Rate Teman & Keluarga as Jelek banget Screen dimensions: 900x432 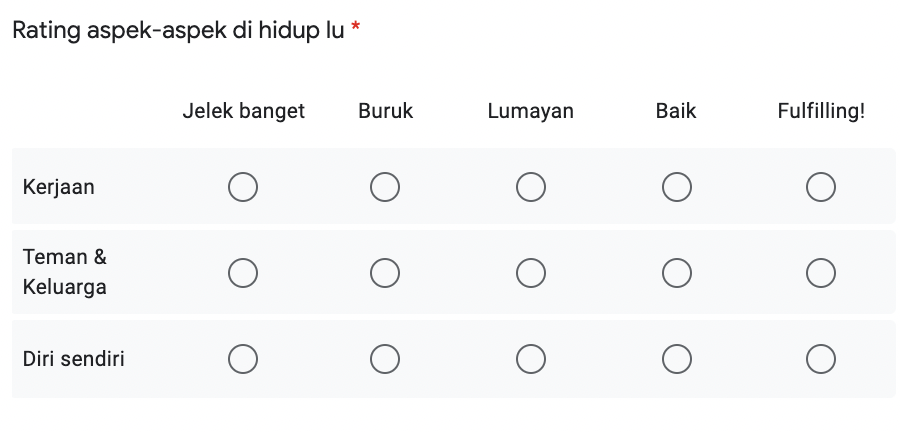[243, 272]
